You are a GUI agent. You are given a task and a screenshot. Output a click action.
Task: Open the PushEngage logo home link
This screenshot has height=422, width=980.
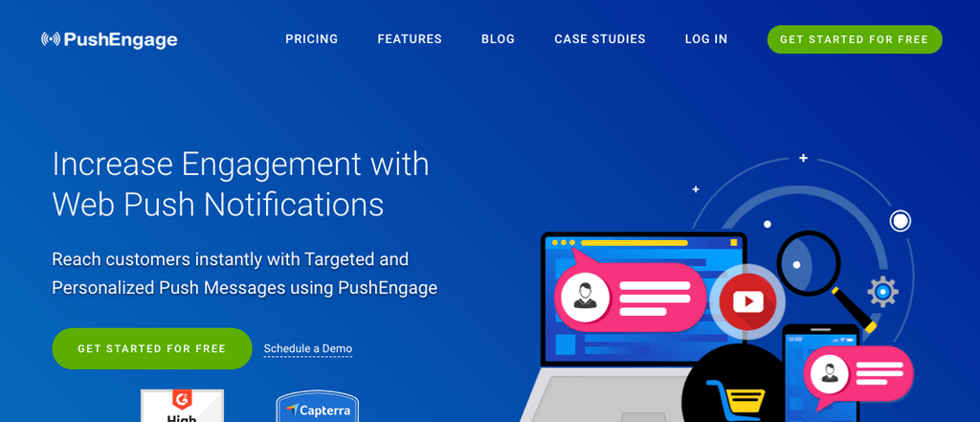click(109, 40)
